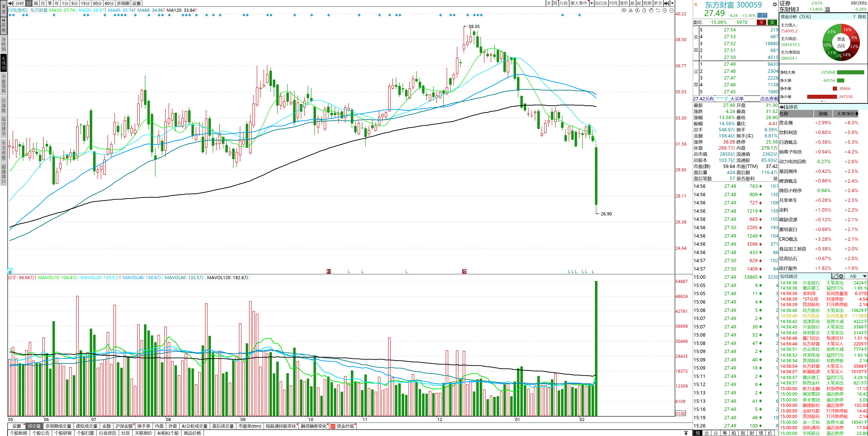The height and width of the screenshot is (436, 868).
Task: Zoom in with the plus circle icon
Action: pyautogui.click(x=665, y=10)
